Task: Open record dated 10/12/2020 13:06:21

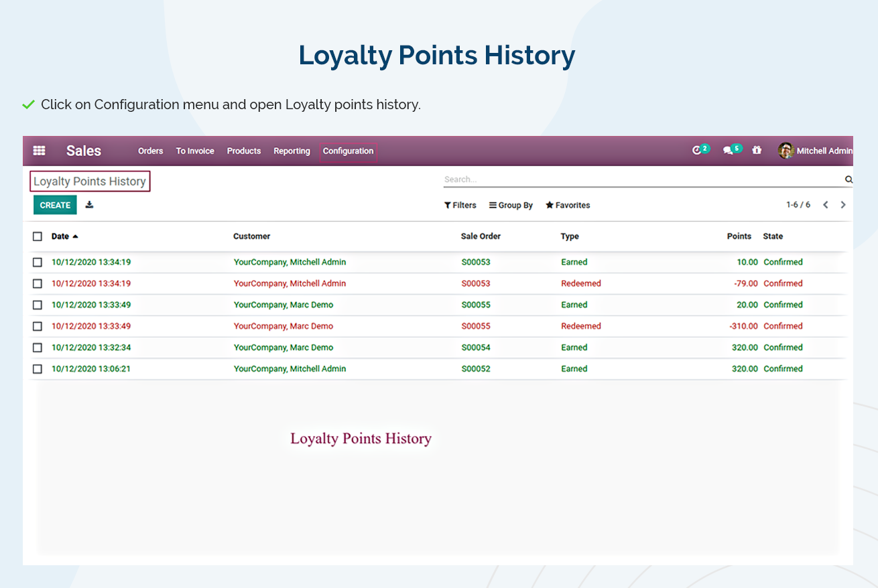Action: [x=91, y=369]
